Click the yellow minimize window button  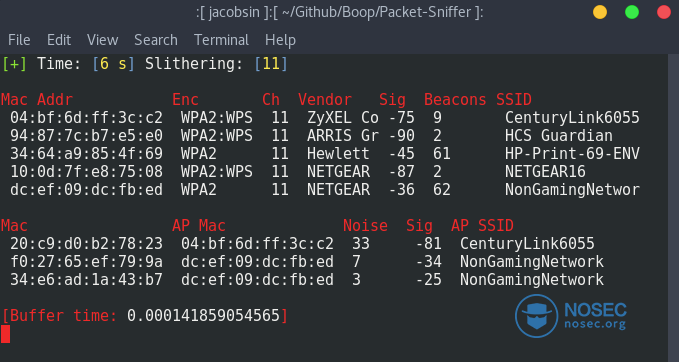pos(600,12)
